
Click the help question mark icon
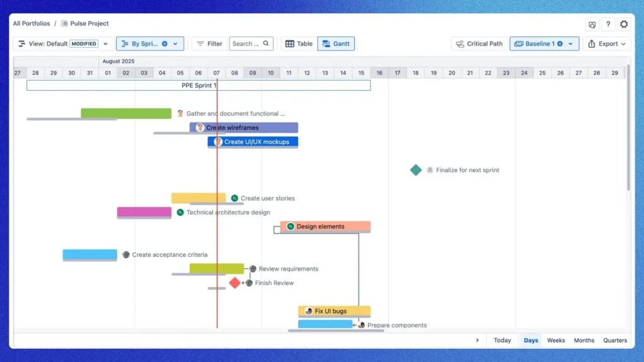tap(608, 25)
